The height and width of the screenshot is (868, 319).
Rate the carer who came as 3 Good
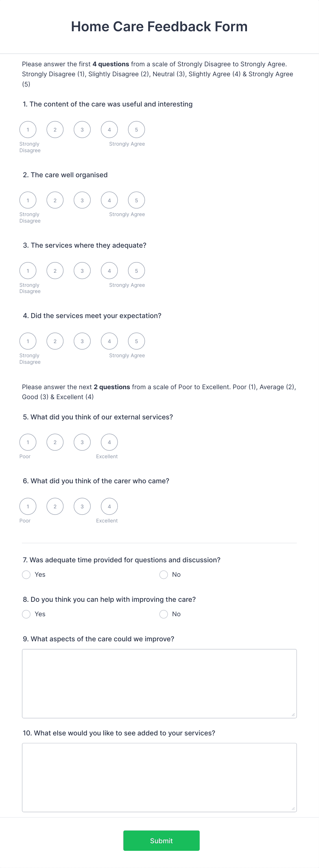coord(82,506)
